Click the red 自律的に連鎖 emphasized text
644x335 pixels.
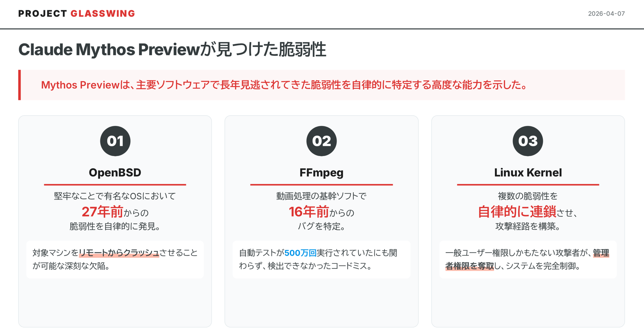(x=517, y=212)
